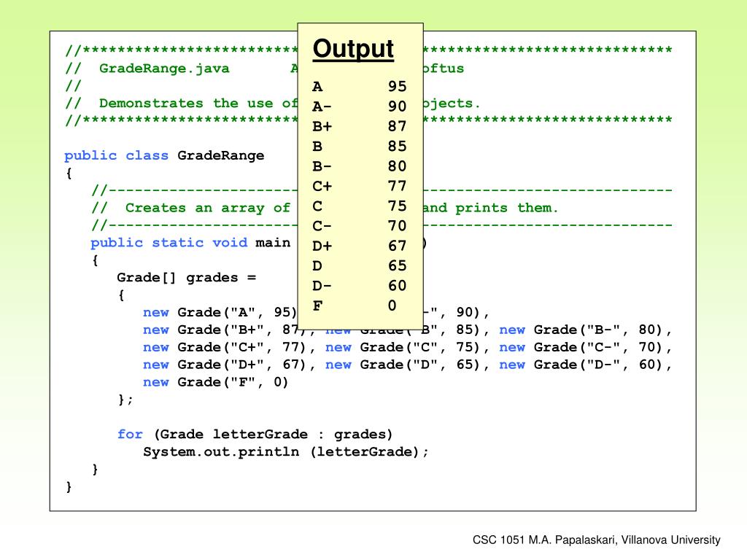747x560 pixels.
Task: Click the "D+ 67" row in Output box
Action: [x=360, y=246]
